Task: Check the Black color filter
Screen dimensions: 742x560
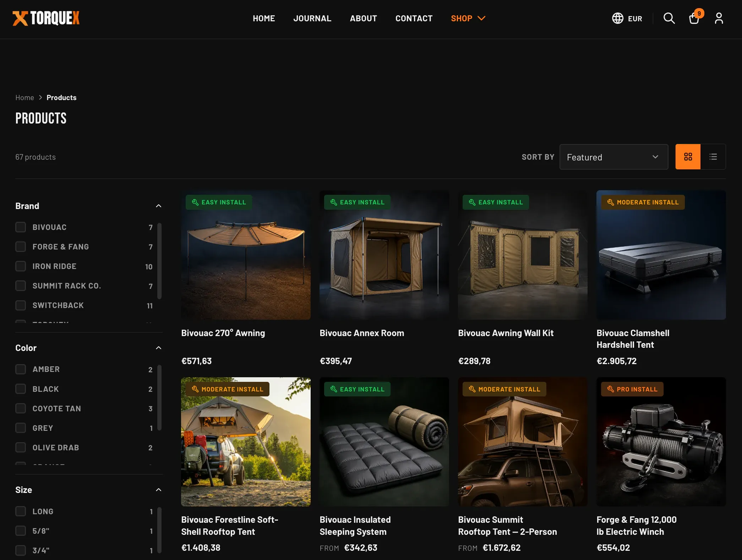Action: pyautogui.click(x=21, y=389)
